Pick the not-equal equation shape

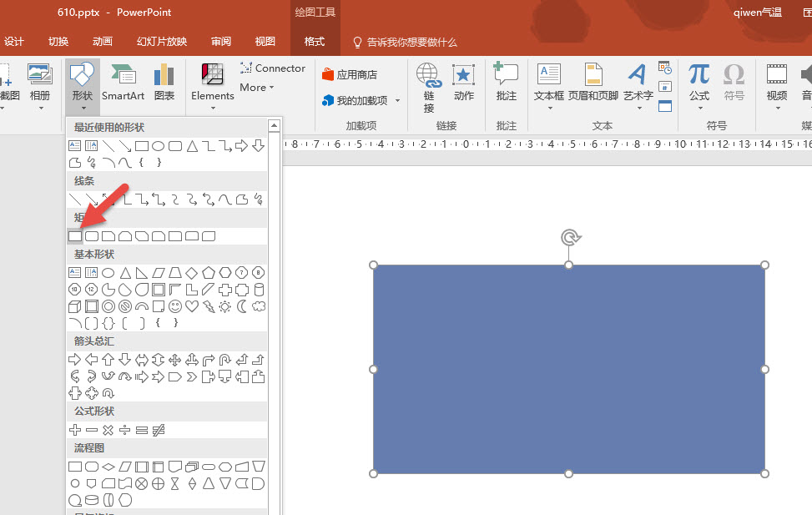159,430
